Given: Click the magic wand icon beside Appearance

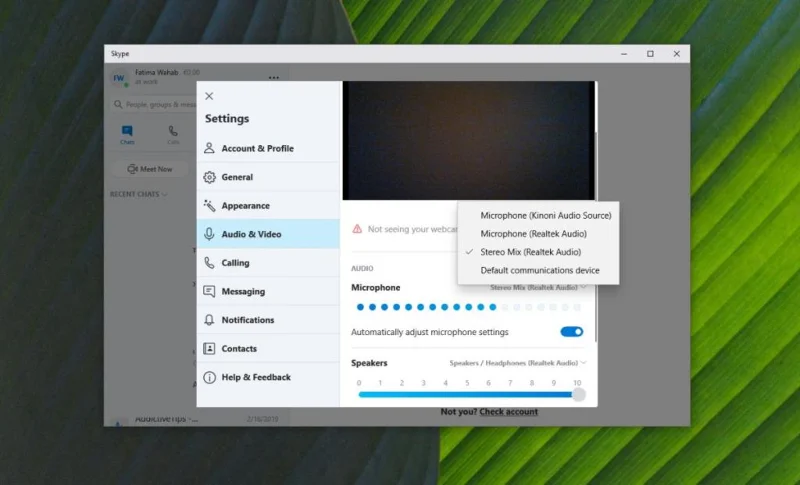Looking at the screenshot, I should click(209, 206).
